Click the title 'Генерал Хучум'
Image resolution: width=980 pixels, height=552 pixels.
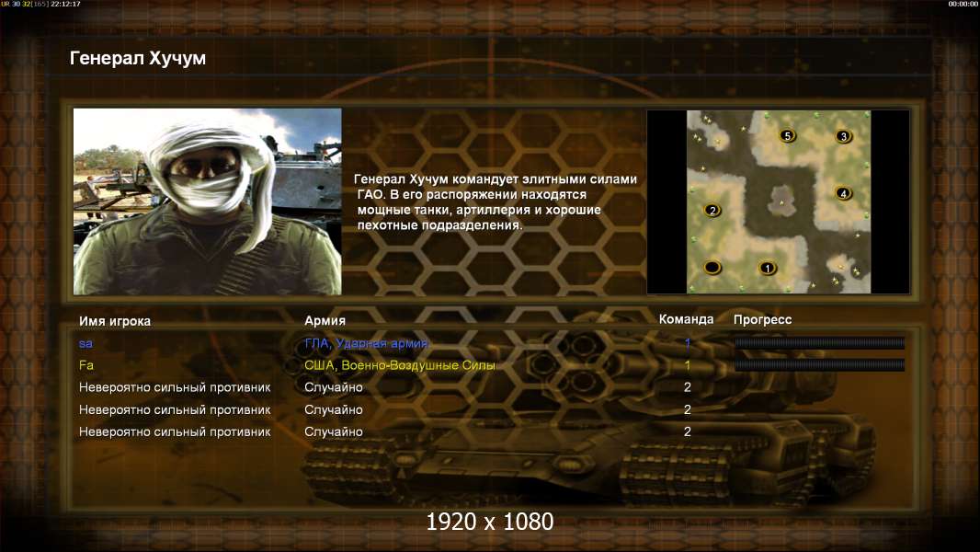point(138,58)
